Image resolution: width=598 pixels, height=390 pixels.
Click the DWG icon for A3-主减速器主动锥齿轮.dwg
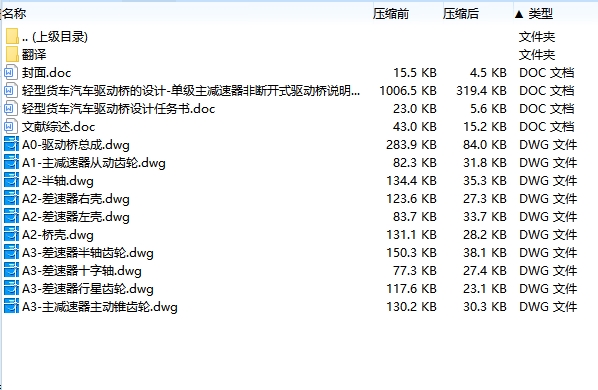pyautogui.click(x=11, y=307)
